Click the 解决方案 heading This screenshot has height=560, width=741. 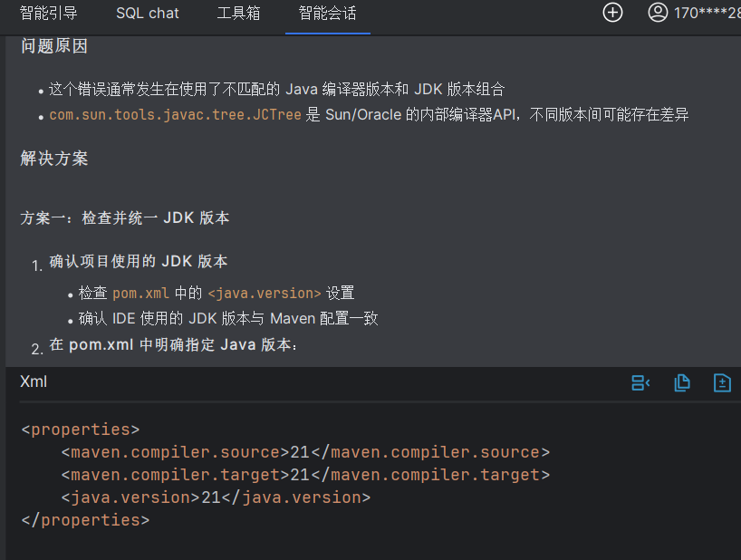coord(54,159)
